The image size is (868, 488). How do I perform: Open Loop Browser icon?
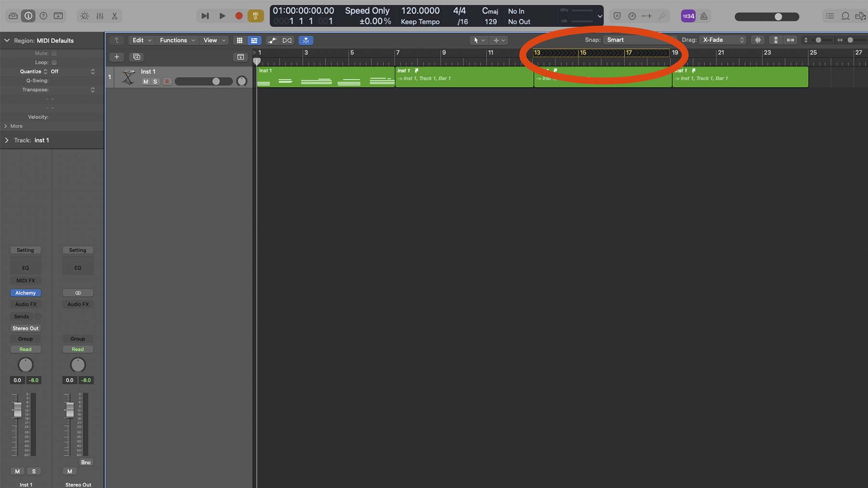tap(845, 16)
